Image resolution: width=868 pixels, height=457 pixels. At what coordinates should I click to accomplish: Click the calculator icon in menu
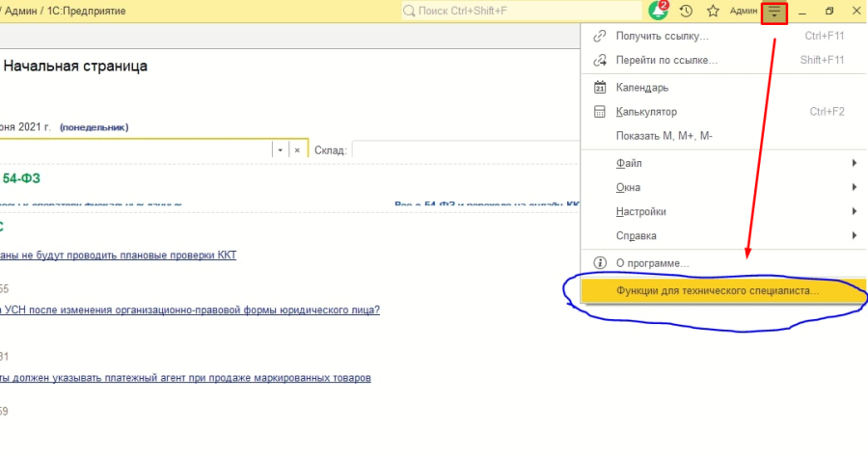[x=599, y=112]
